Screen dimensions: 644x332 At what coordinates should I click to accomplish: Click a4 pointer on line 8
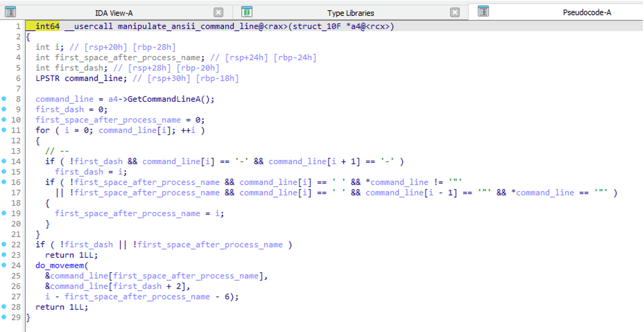coord(113,99)
